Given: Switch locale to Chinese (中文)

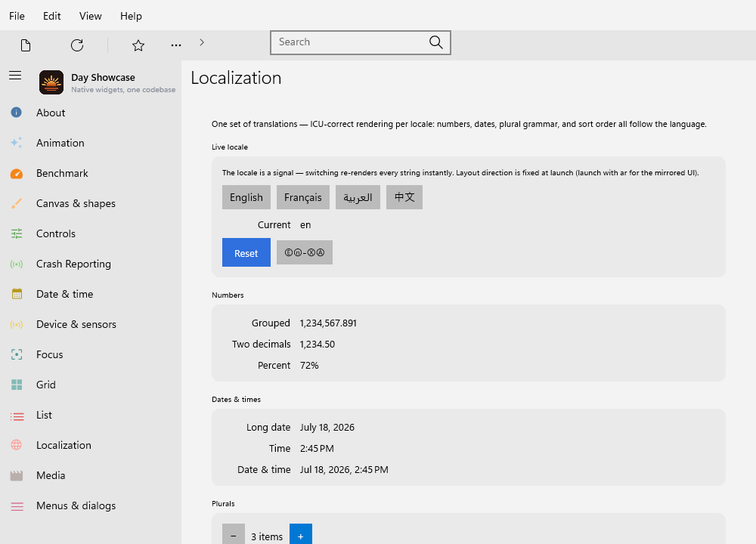Looking at the screenshot, I should [x=404, y=197].
